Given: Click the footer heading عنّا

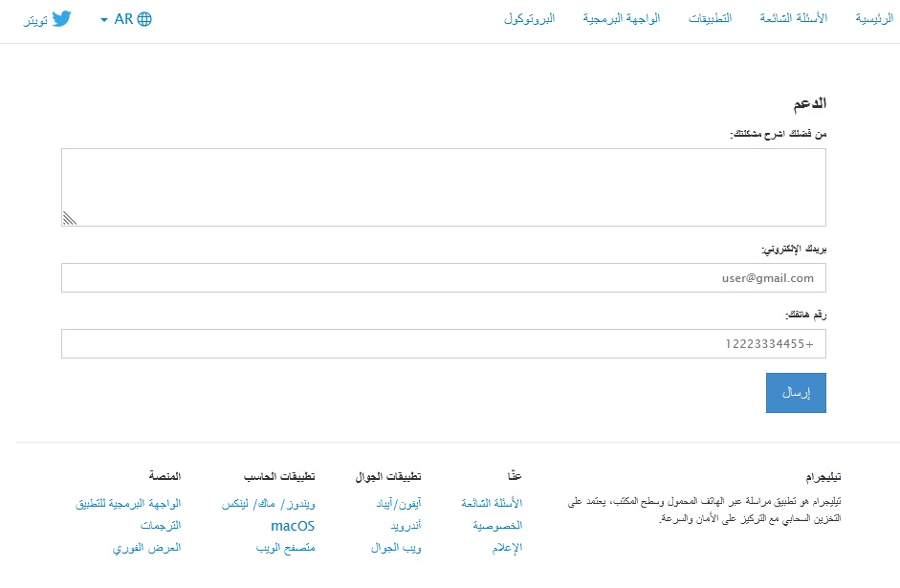Looking at the screenshot, I should pyautogui.click(x=515, y=476).
